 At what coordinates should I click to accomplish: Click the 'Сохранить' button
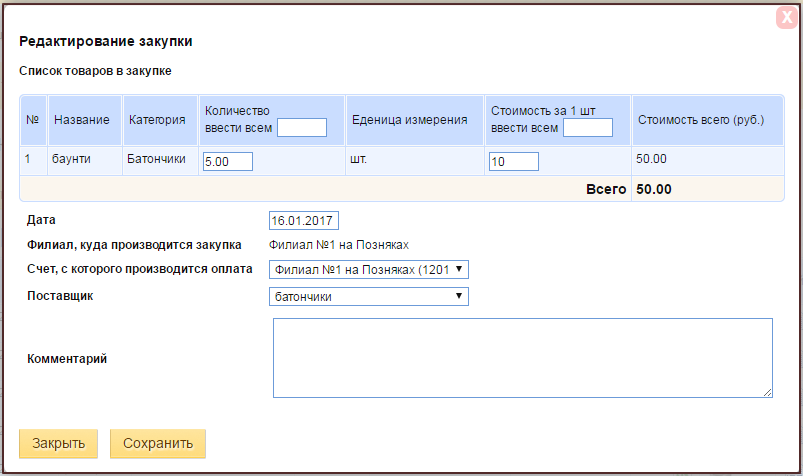pyautogui.click(x=158, y=443)
